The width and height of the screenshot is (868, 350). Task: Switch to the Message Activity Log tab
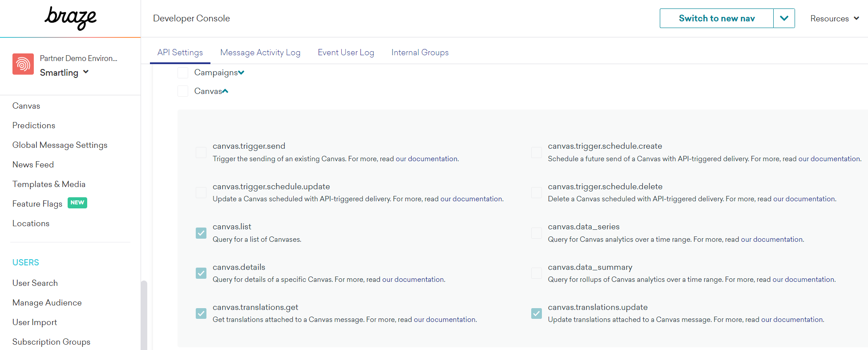coord(260,53)
